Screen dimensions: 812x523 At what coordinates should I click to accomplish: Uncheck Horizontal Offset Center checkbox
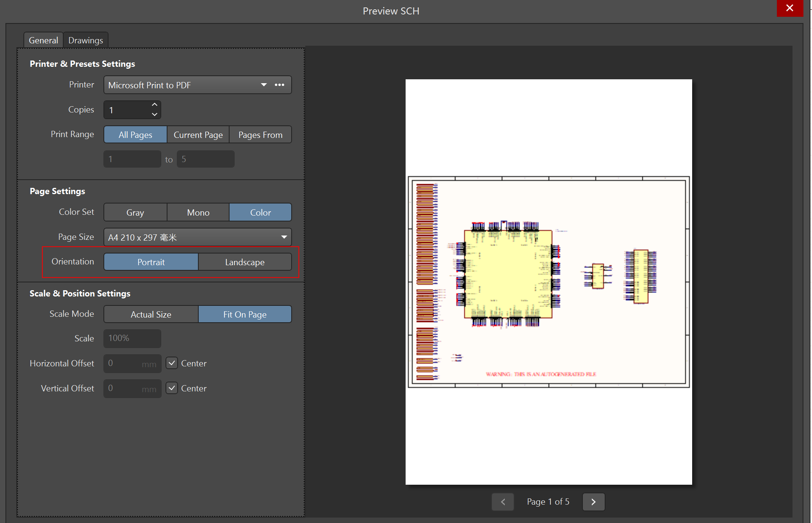pyautogui.click(x=172, y=363)
